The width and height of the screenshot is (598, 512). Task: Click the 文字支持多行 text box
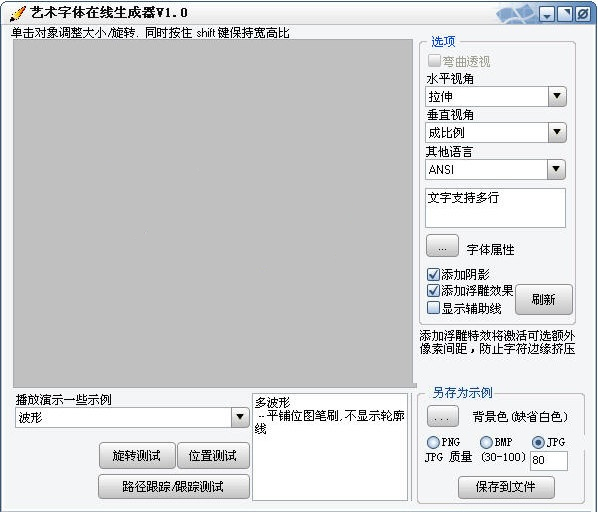tap(495, 208)
